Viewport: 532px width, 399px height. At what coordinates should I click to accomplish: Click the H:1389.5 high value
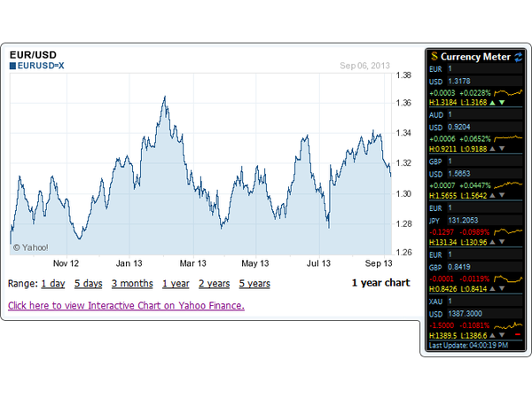click(x=443, y=335)
